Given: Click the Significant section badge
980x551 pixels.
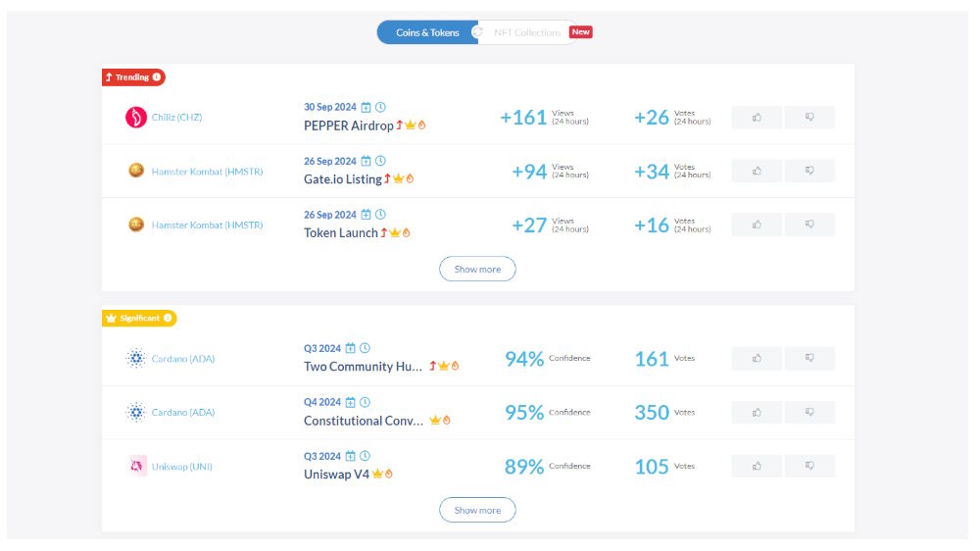Looking at the screenshot, I should pos(139,318).
